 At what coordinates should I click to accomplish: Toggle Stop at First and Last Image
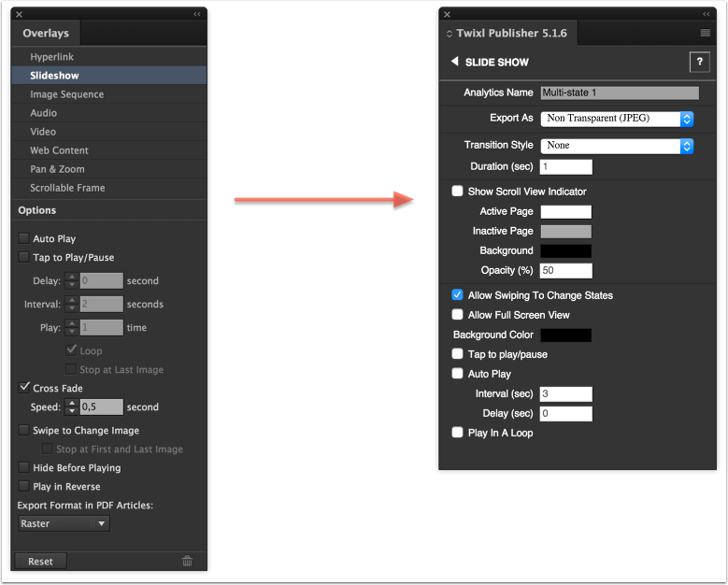[48, 449]
